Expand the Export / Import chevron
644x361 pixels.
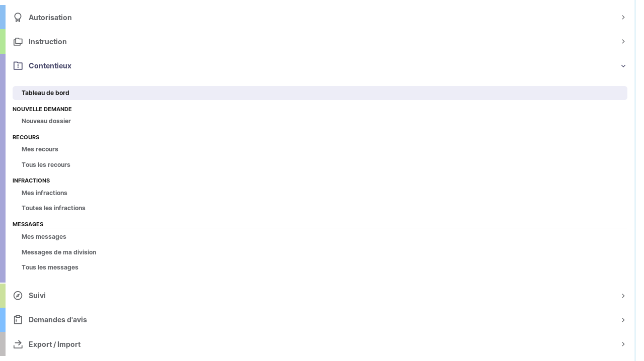click(623, 344)
